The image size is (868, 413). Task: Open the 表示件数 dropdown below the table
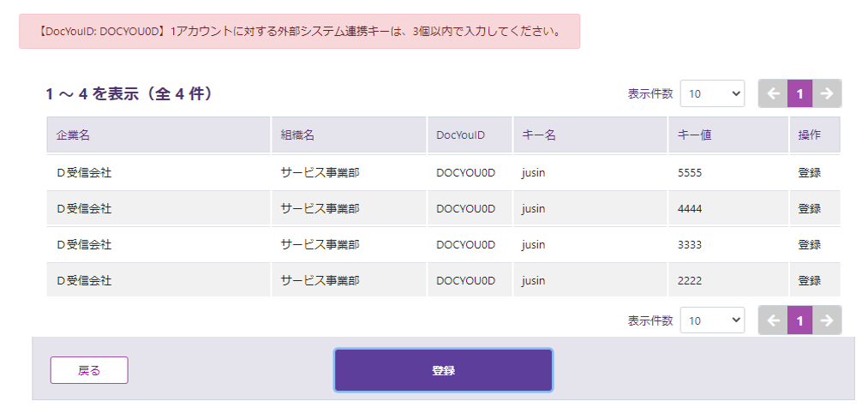712,320
